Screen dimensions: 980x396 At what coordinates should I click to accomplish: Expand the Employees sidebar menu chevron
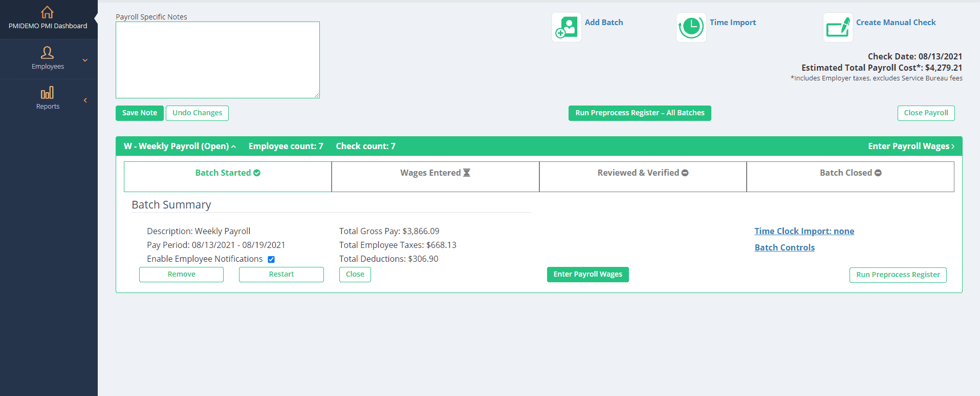85,60
